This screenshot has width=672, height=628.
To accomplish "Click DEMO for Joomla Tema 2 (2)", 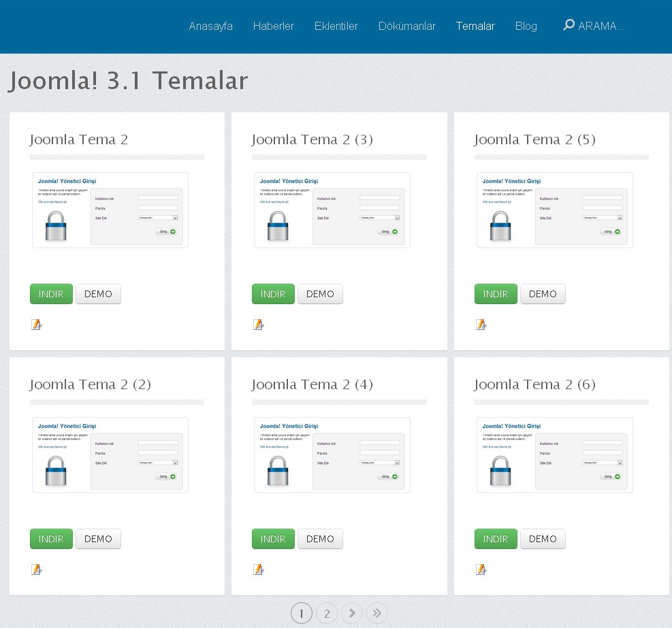I will pyautogui.click(x=98, y=539).
